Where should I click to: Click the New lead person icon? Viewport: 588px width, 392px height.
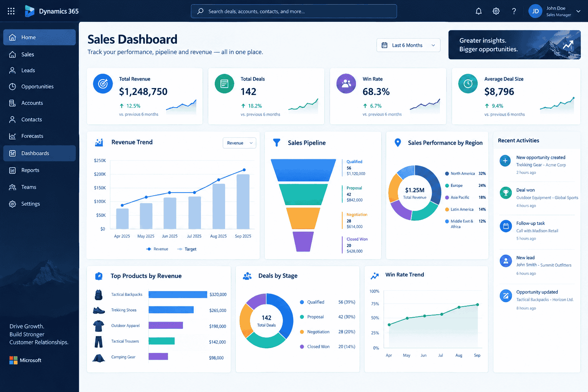[x=506, y=261]
